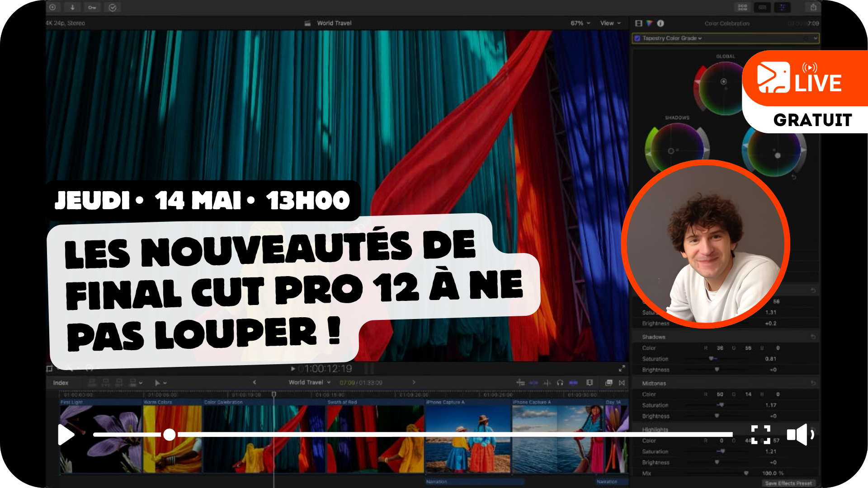Viewport: 868px width, 488px height.
Task: Go forward in timeline history arrow
Action: coord(414,383)
